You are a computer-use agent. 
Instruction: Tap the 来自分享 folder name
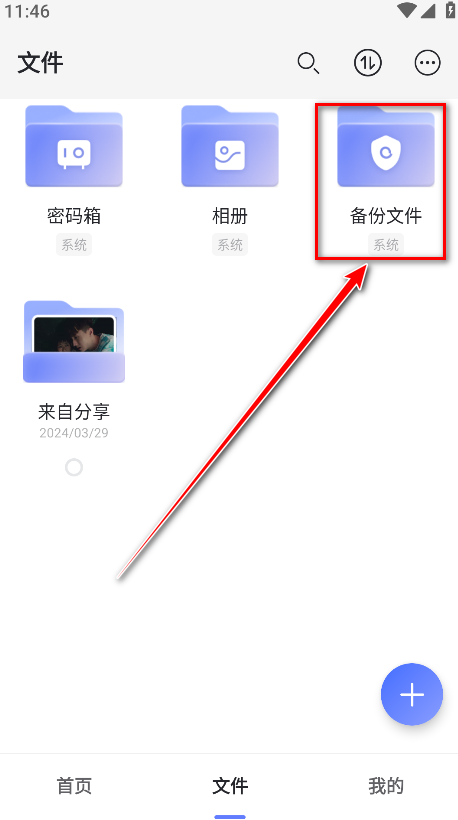74,412
